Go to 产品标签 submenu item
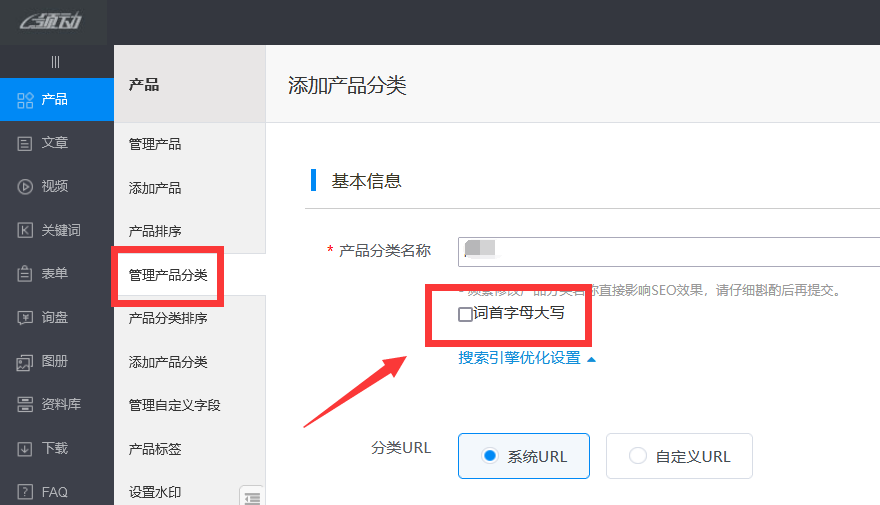Viewport: 880px width, 505px height. (155, 449)
